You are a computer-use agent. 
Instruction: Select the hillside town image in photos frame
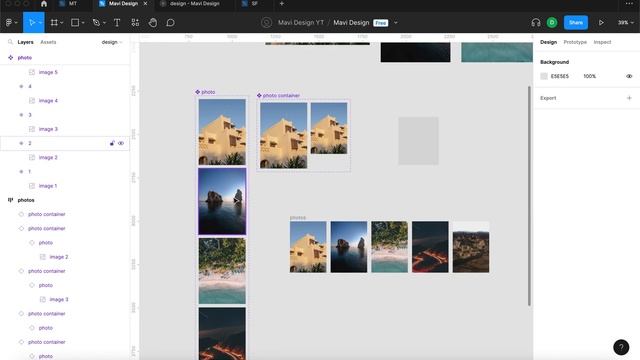click(471, 247)
